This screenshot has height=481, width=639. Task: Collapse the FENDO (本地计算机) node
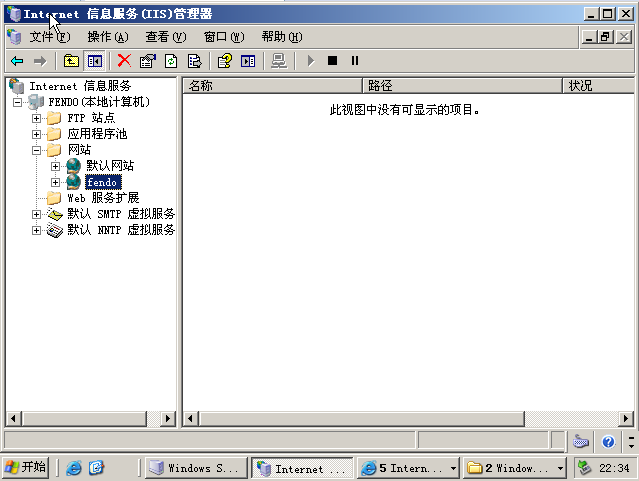coord(17,102)
